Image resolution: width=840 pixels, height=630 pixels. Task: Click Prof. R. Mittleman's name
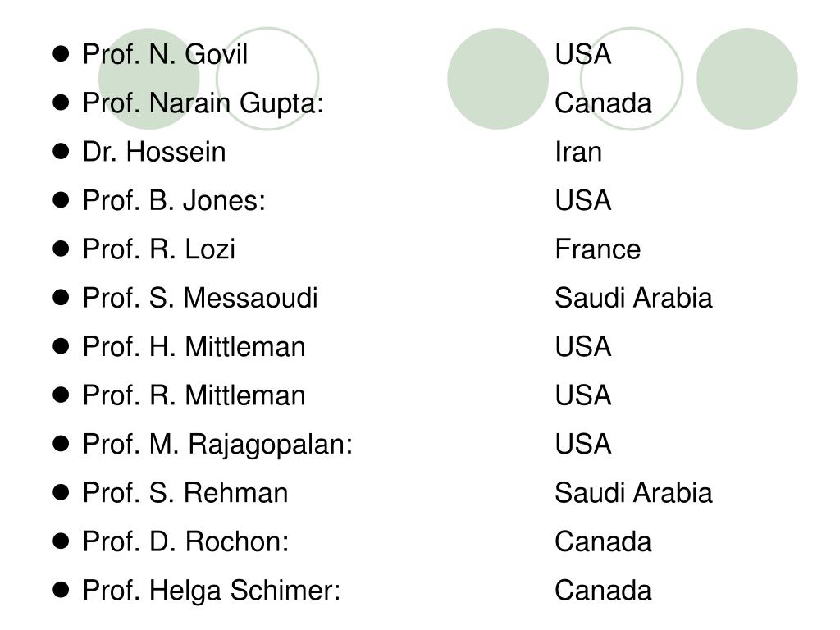[194, 395]
